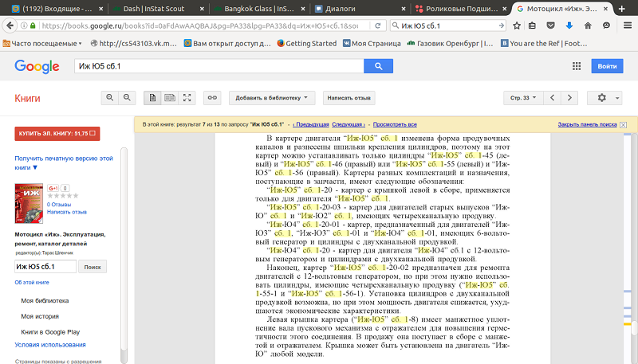Click the blue Google search magnifier button
Image resolution: width=638 pixels, height=364 pixels.
pos(378,66)
